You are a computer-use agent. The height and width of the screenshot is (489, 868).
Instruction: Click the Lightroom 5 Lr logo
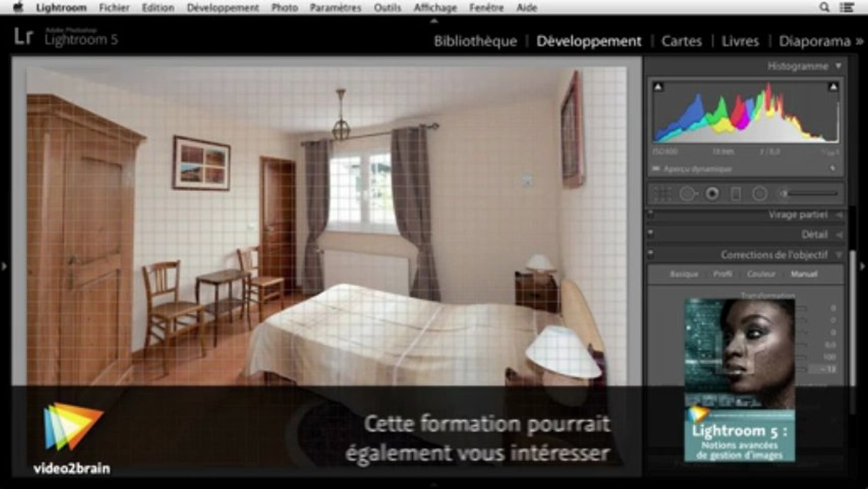23,37
